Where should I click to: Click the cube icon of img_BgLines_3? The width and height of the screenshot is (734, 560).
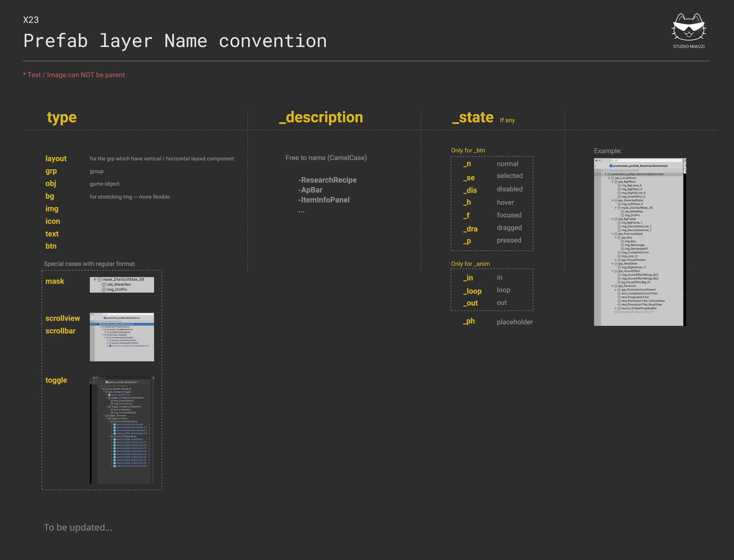[619, 186]
